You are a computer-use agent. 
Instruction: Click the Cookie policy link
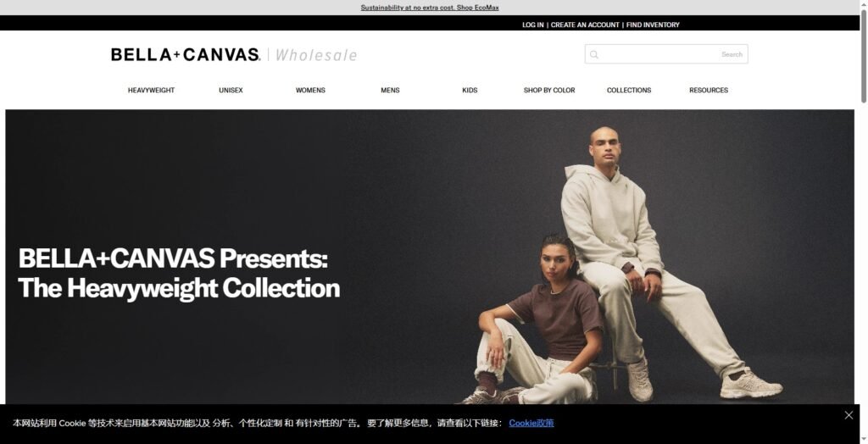531,423
